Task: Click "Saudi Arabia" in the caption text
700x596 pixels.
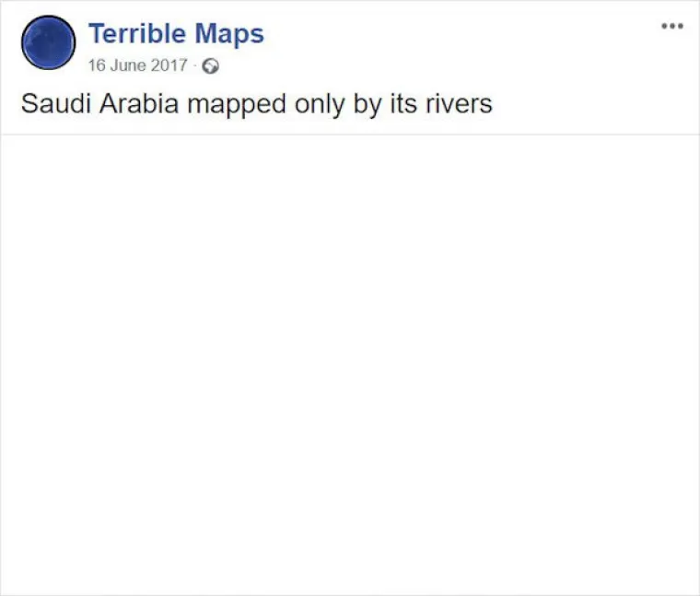Action: tap(100, 103)
